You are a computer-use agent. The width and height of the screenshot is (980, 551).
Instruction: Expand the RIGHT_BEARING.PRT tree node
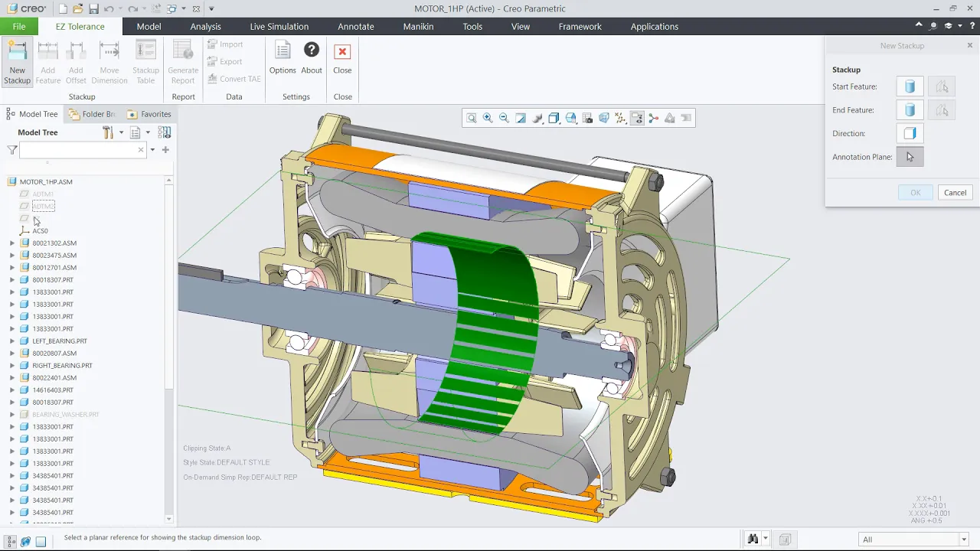click(x=12, y=366)
